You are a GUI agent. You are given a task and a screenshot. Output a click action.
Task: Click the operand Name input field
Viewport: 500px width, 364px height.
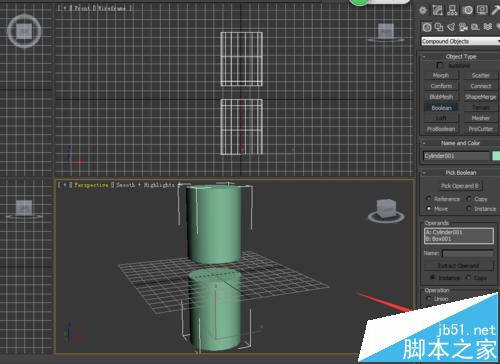[x=467, y=254]
